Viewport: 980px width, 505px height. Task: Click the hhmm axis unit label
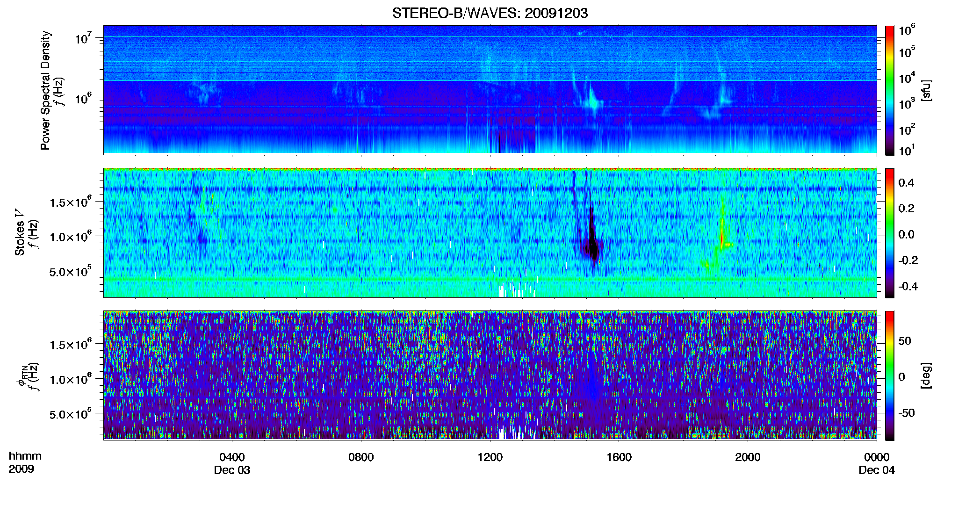pos(25,456)
